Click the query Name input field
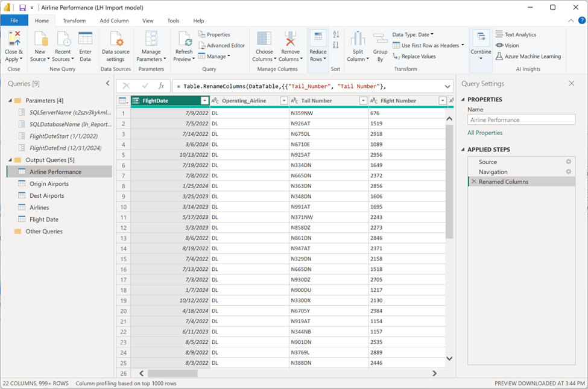Screen dimensions: 588x389 (521, 119)
